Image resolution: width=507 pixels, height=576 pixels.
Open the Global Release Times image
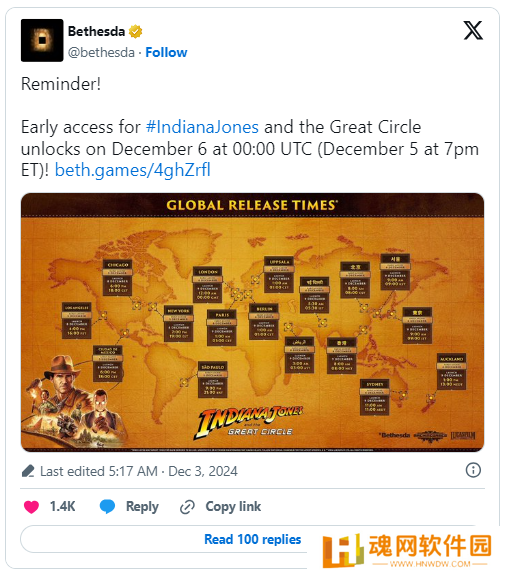(252, 322)
